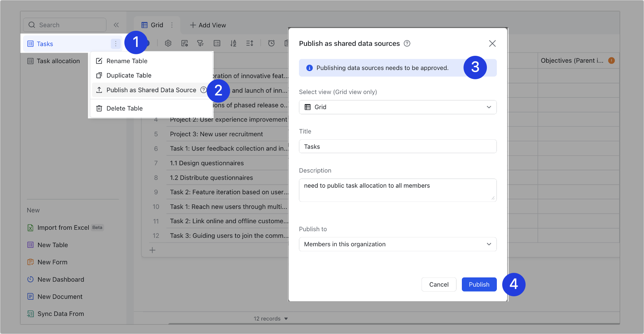Viewport: 644px width, 334px height.
Task: Open the view settings gear icon
Action: coord(168,43)
